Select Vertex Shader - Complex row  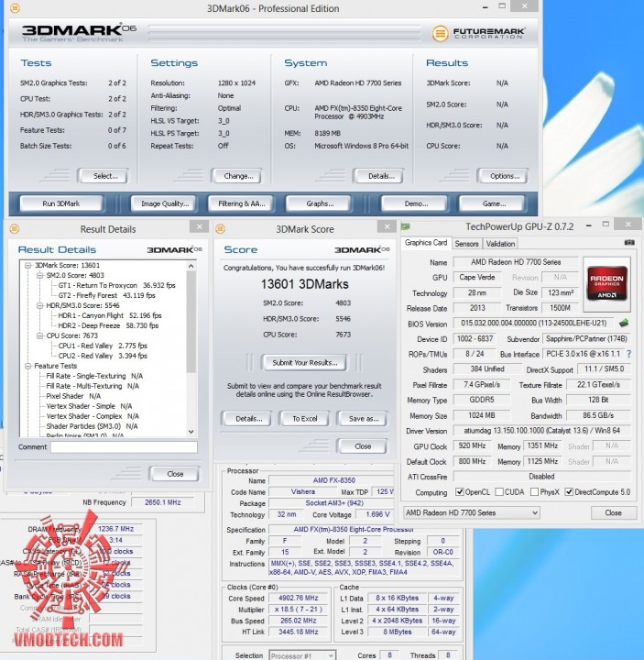point(93,416)
